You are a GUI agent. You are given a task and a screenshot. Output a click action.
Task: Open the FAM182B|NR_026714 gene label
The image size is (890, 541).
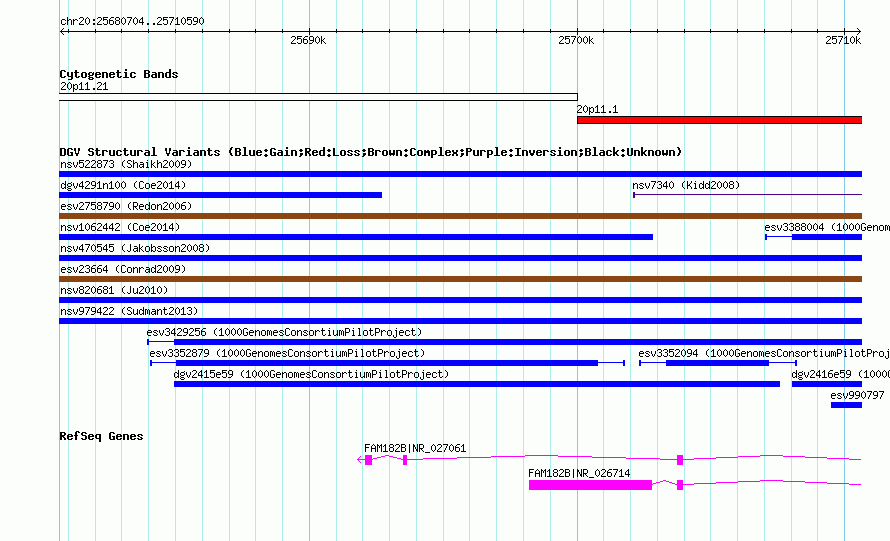click(579, 473)
